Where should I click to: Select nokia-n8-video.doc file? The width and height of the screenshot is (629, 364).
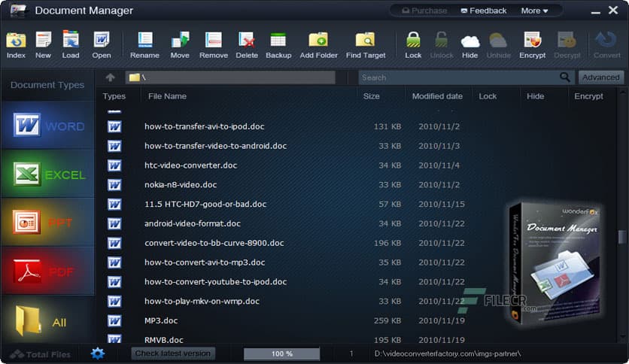(x=181, y=185)
